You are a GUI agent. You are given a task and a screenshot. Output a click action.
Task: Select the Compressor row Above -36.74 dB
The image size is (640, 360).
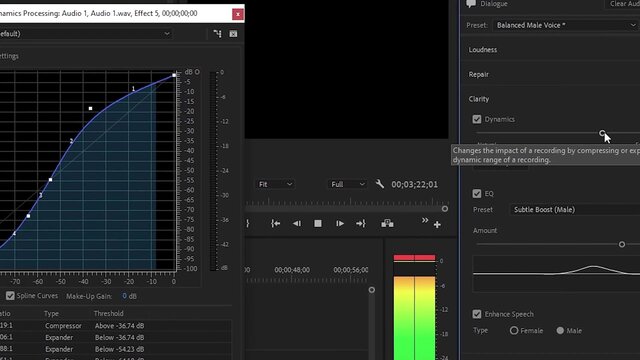(116, 326)
